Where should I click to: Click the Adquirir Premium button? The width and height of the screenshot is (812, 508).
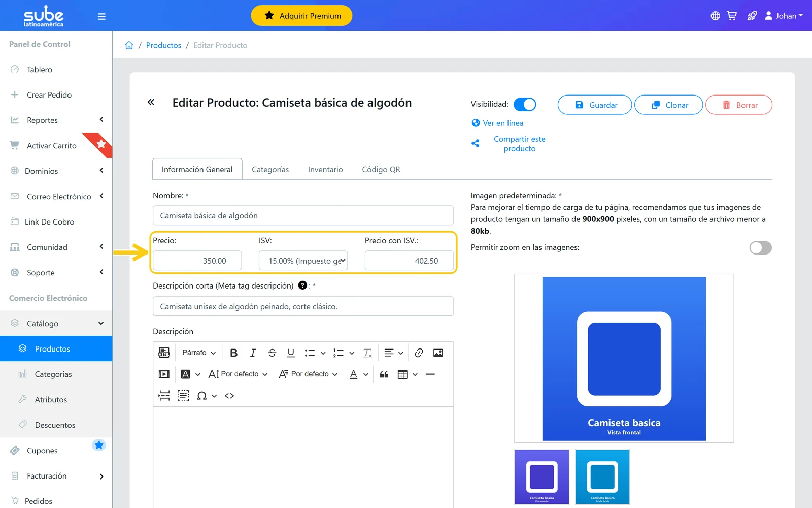(301, 16)
